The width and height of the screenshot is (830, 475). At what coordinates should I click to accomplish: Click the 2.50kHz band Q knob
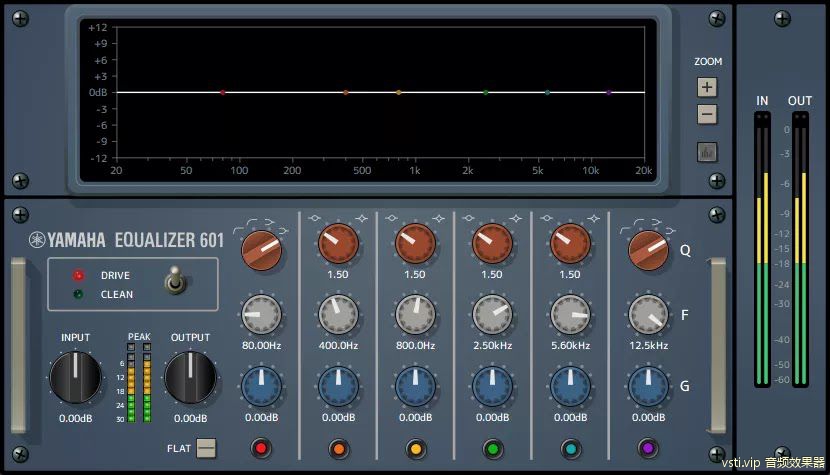[492, 244]
